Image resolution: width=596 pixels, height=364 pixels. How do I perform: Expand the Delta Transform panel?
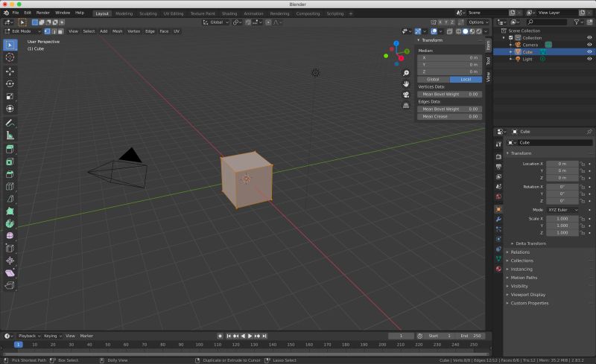click(530, 243)
